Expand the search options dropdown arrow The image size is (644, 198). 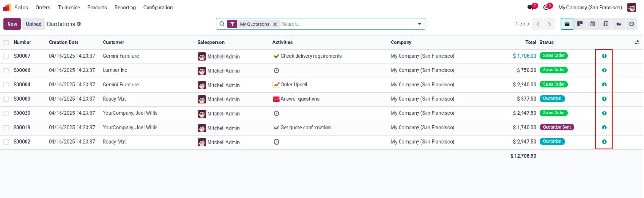pos(419,24)
